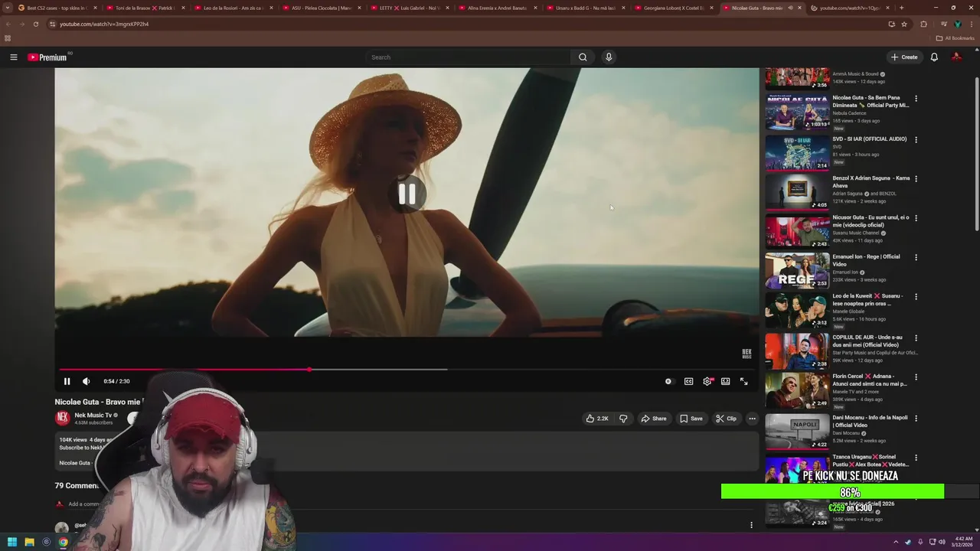
Task: Open 'Emanuel Ion - Rege' video title
Action: (866, 260)
